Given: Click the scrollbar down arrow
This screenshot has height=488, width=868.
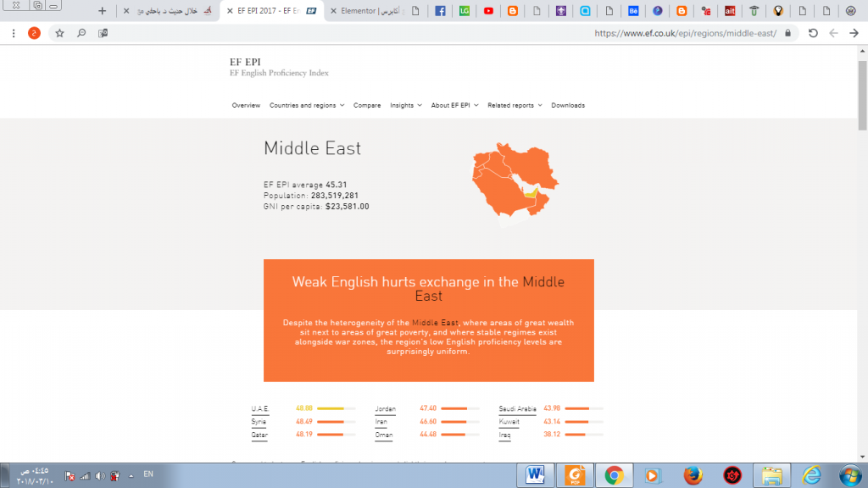Looking at the screenshot, I should [862, 457].
